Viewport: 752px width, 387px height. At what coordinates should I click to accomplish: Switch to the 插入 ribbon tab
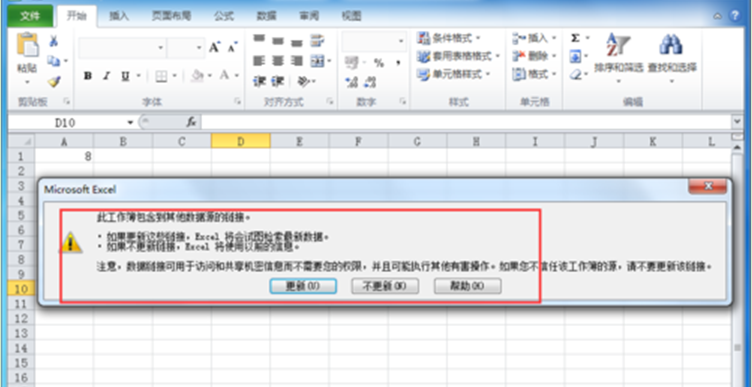119,16
